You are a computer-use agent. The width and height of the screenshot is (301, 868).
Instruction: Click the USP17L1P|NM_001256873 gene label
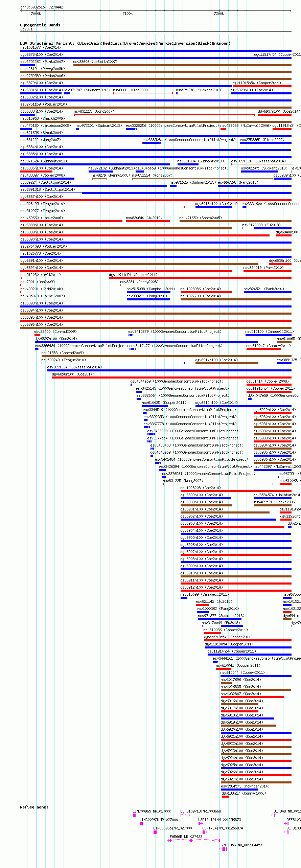coord(219,820)
